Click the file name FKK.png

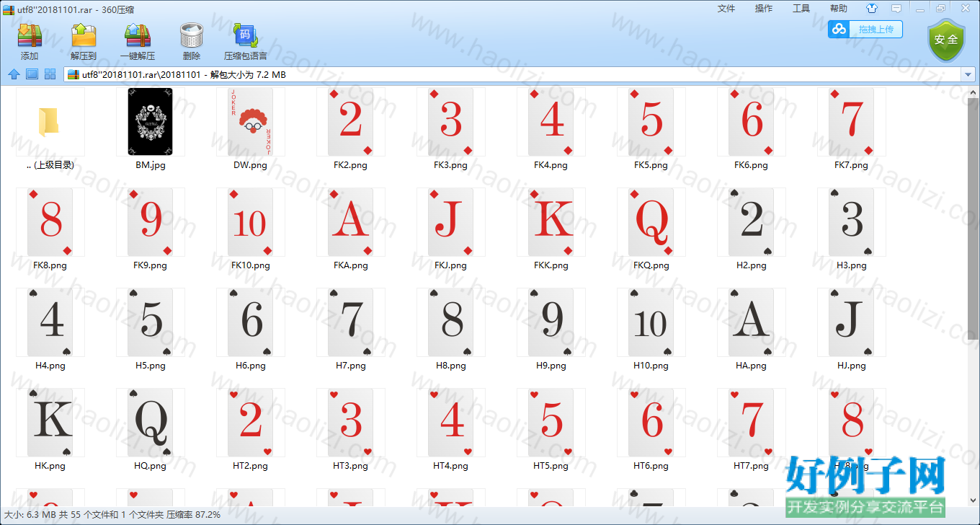(x=551, y=265)
